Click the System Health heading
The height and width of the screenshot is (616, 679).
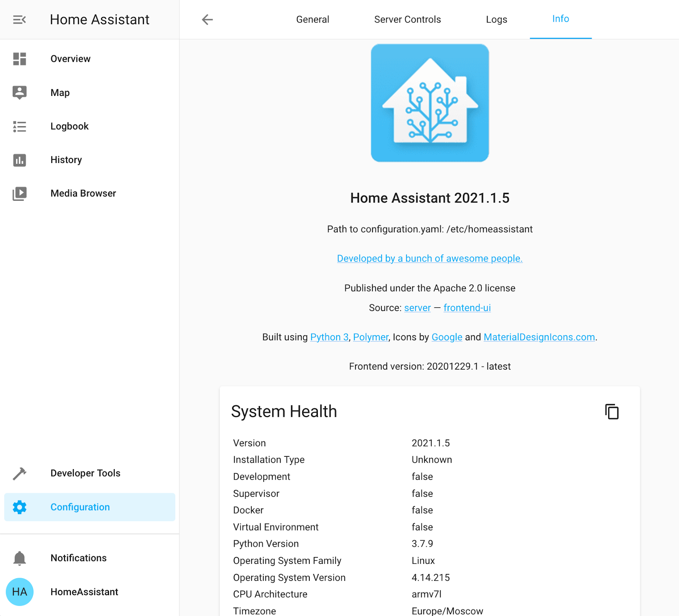(284, 412)
